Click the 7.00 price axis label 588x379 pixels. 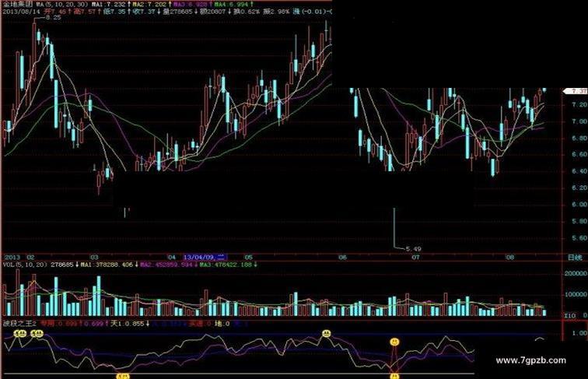(x=579, y=121)
